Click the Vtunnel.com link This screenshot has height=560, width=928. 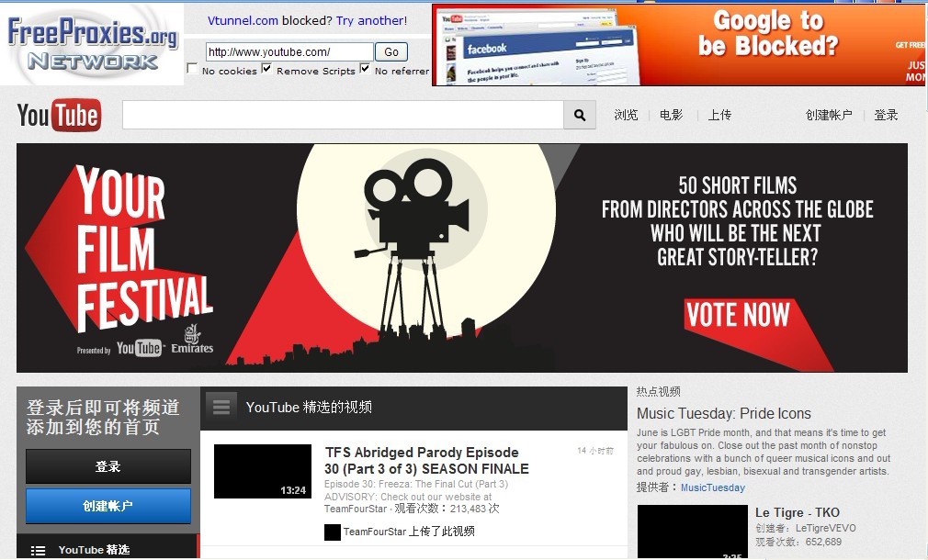coord(243,20)
